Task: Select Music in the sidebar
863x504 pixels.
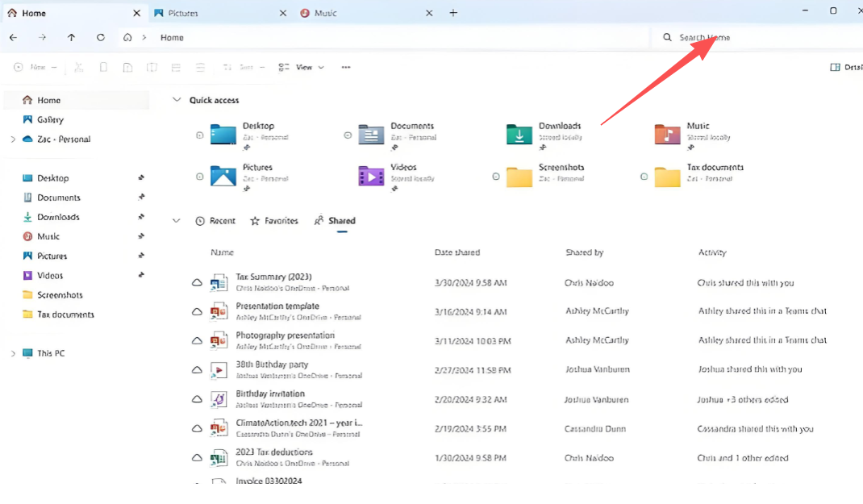Action: [x=48, y=236]
